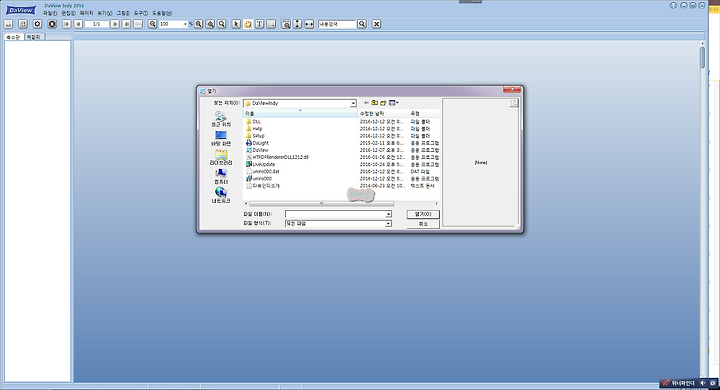The height and width of the screenshot is (390, 720).
Task: Click the back arrow in the open dialog
Action: pos(366,103)
